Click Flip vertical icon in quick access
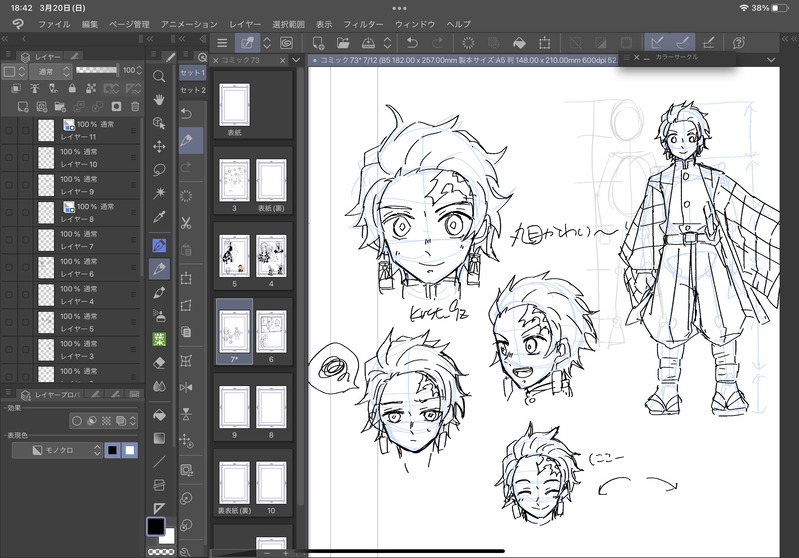 point(186,414)
